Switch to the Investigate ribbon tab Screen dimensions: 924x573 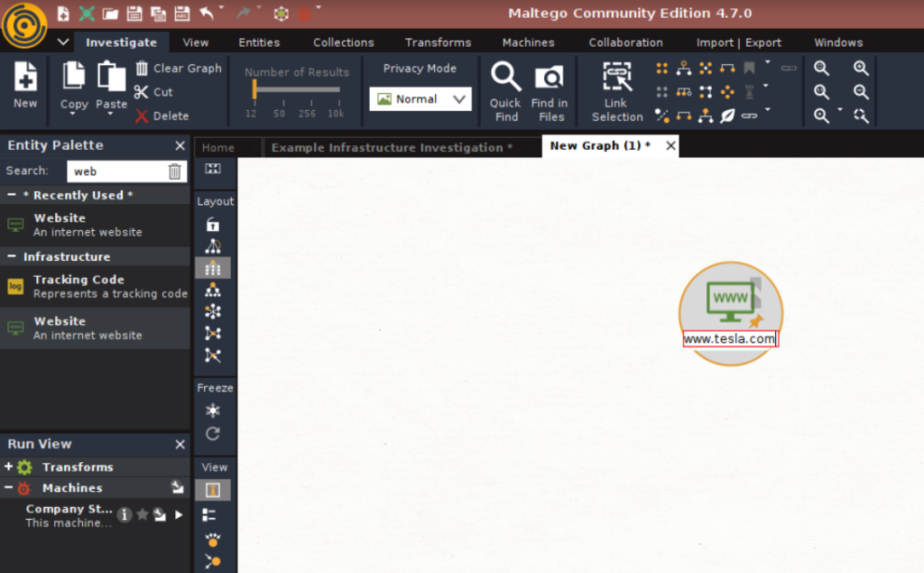[x=122, y=42]
